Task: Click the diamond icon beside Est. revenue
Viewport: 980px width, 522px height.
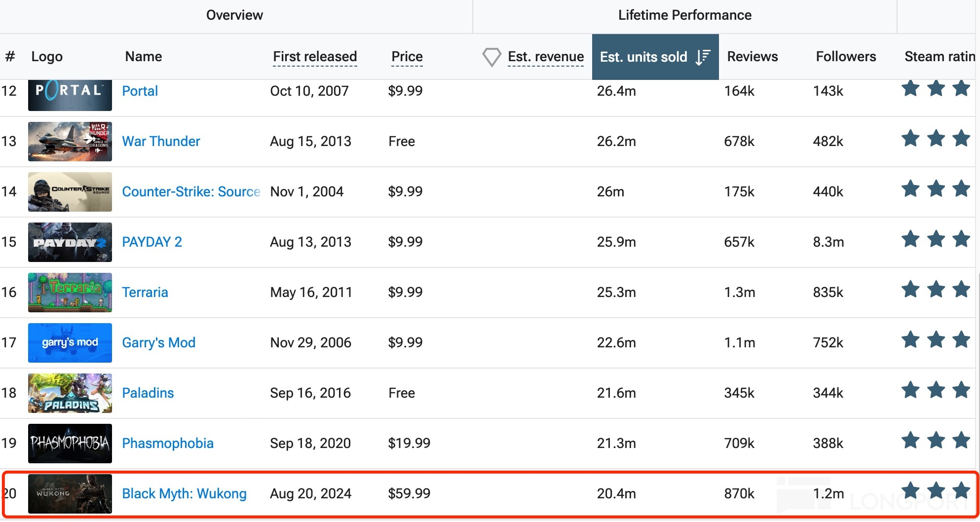Action: click(491, 57)
